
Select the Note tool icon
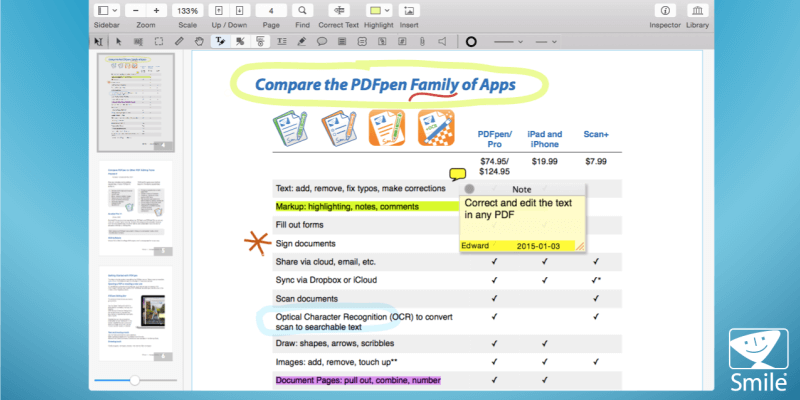[x=342, y=42]
